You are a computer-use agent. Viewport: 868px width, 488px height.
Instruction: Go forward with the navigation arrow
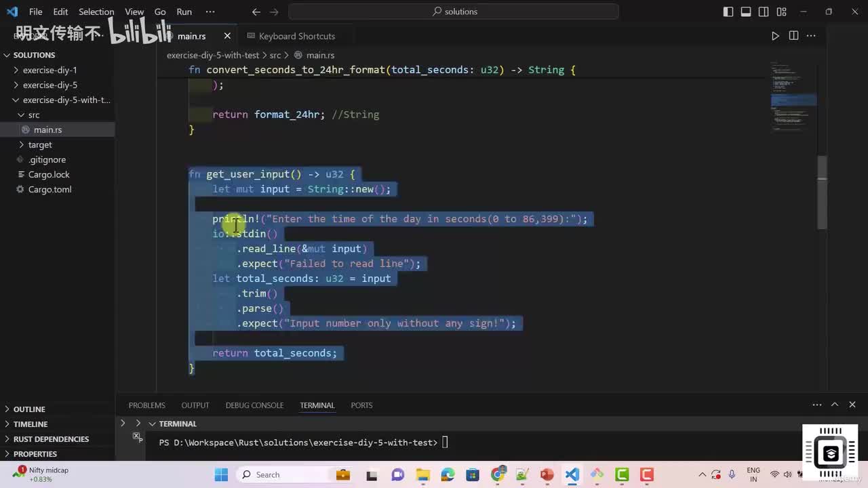point(273,12)
